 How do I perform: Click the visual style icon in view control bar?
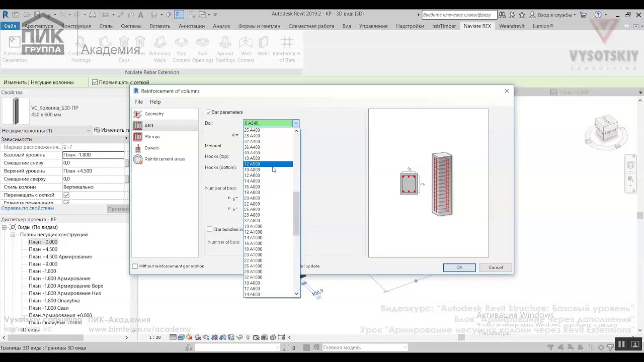pyautogui.click(x=181, y=337)
